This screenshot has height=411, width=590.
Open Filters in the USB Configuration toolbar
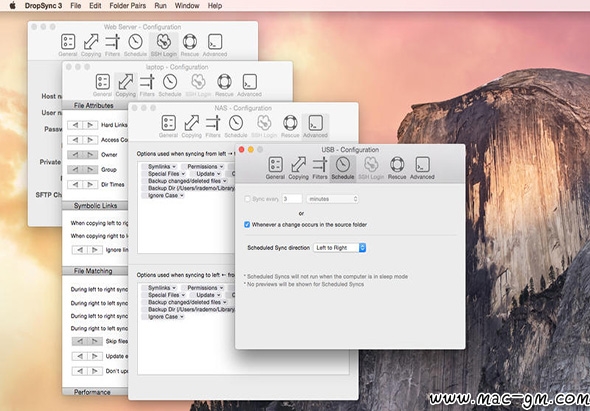point(320,168)
